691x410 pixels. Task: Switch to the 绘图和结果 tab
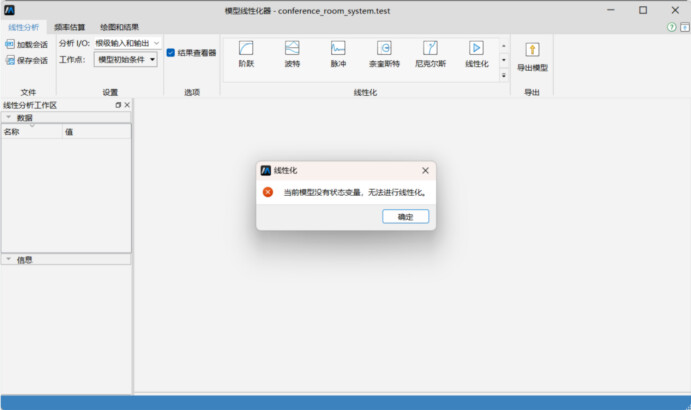[x=119, y=27]
